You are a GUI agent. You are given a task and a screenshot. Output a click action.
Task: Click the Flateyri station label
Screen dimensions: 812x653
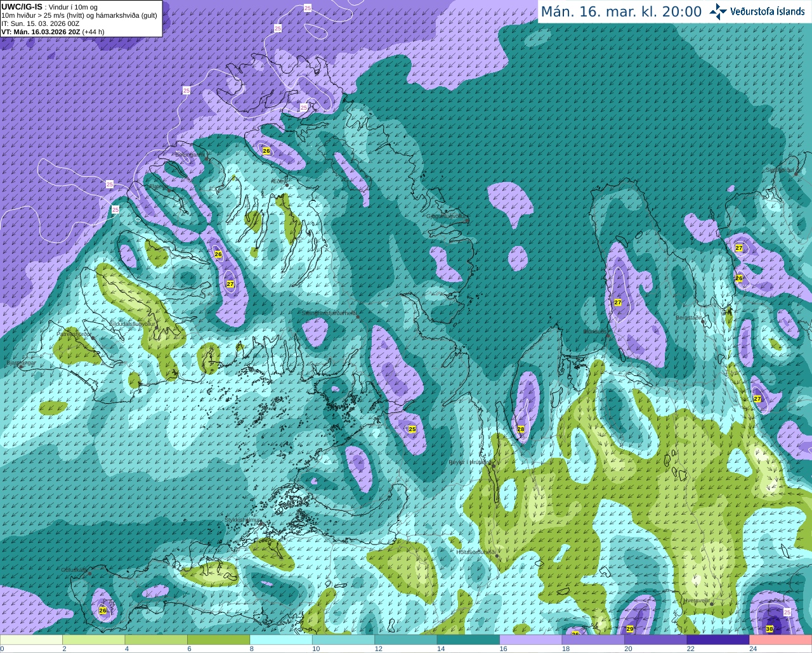159,186
